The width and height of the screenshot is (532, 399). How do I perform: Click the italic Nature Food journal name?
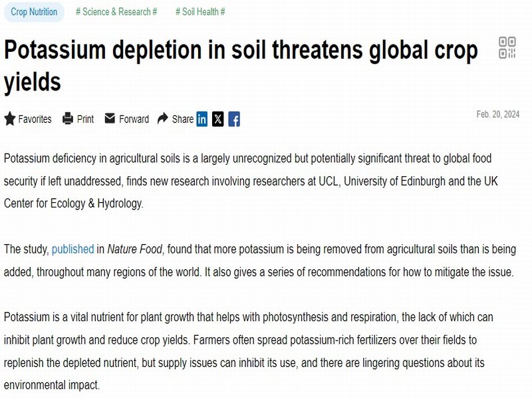[135, 249]
